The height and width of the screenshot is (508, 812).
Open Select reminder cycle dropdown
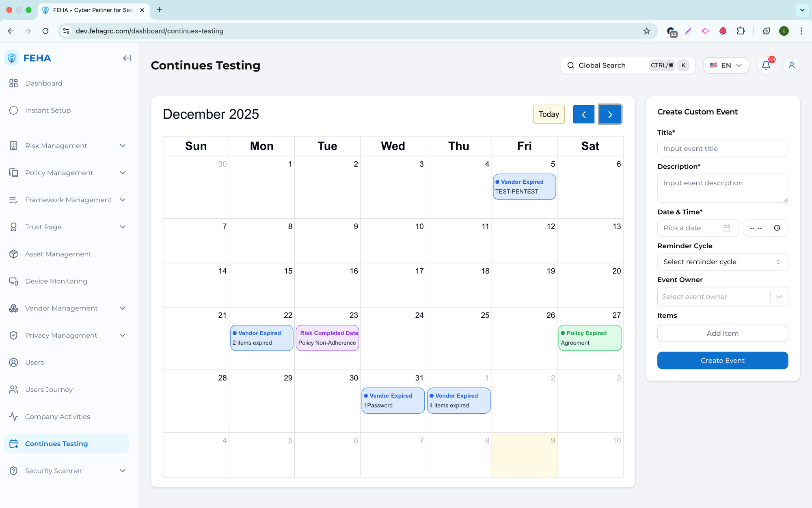(722, 262)
